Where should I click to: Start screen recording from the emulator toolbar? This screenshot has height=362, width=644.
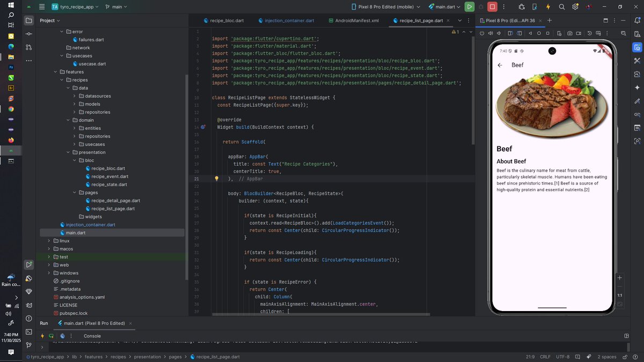(x=578, y=33)
